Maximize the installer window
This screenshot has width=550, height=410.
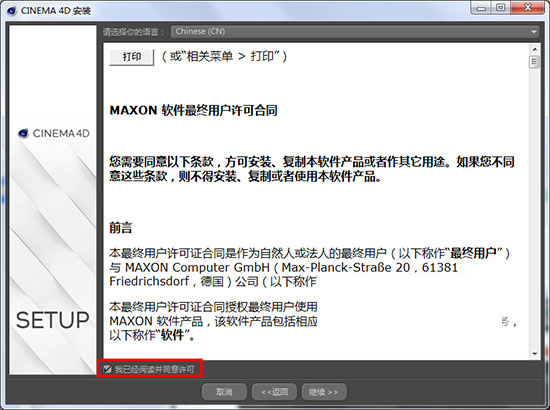tap(501, 8)
